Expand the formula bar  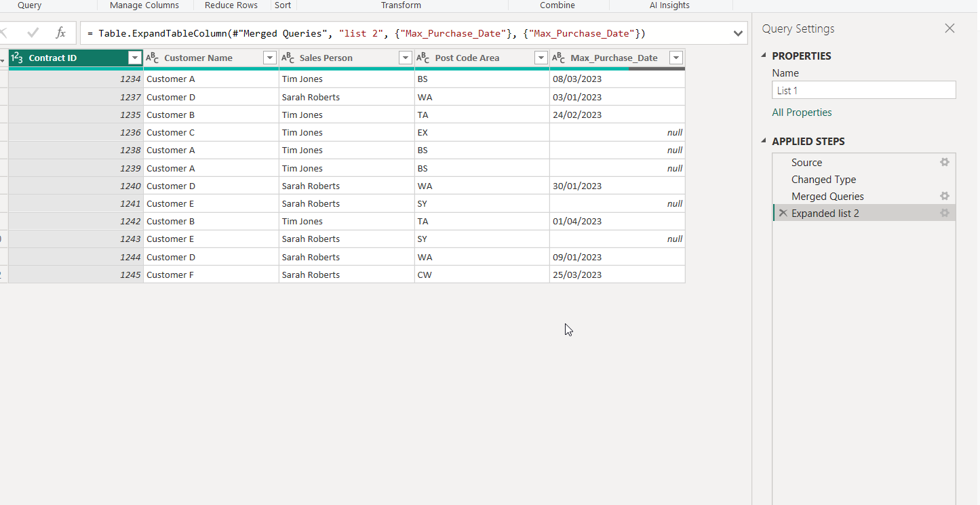pos(739,33)
